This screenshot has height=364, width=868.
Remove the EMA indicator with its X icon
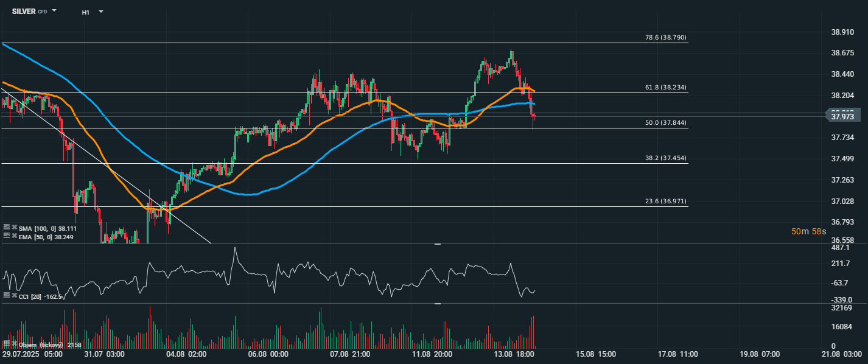click(x=14, y=235)
